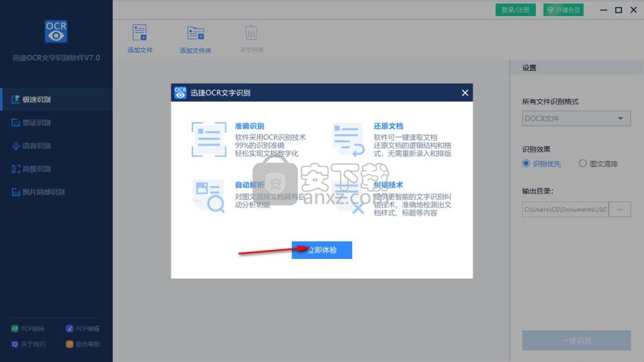Select the 识别优先 radio button

click(x=526, y=164)
